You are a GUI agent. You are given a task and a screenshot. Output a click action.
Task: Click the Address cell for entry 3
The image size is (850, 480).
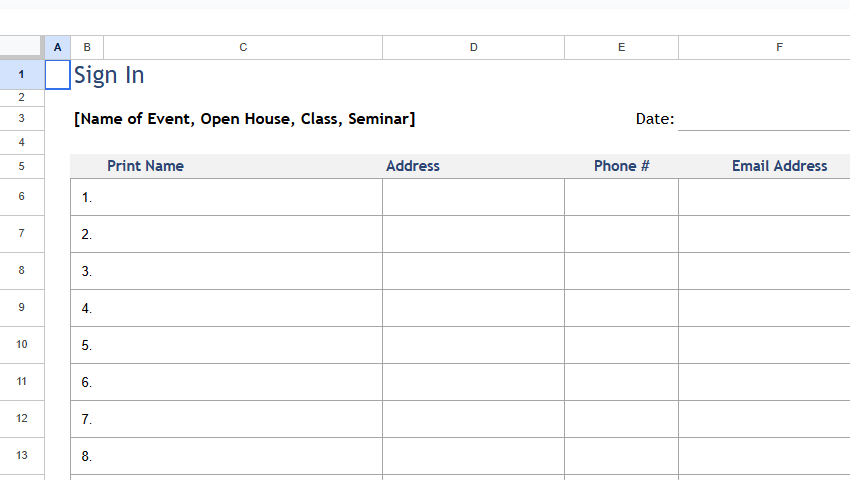473,271
